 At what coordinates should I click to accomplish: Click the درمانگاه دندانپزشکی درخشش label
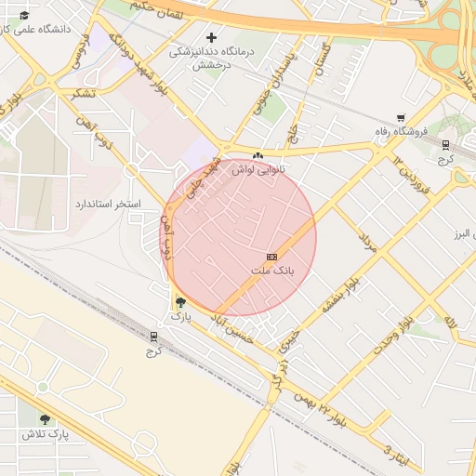pyautogui.click(x=212, y=59)
